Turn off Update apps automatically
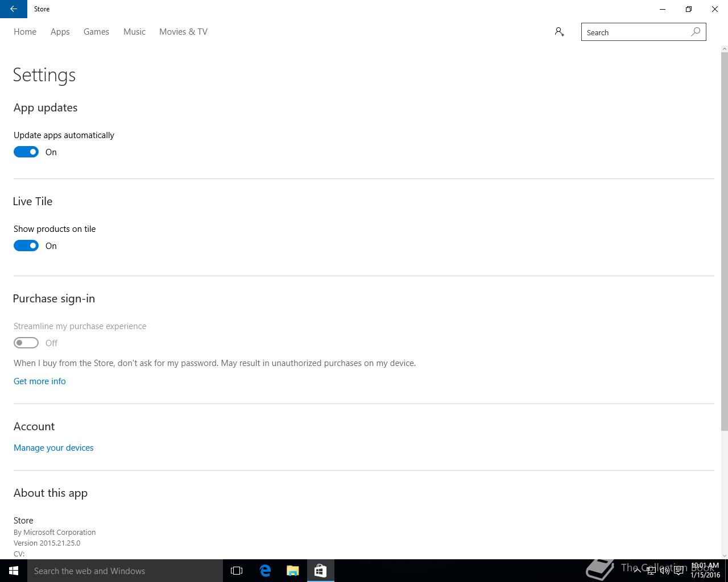 coord(26,152)
